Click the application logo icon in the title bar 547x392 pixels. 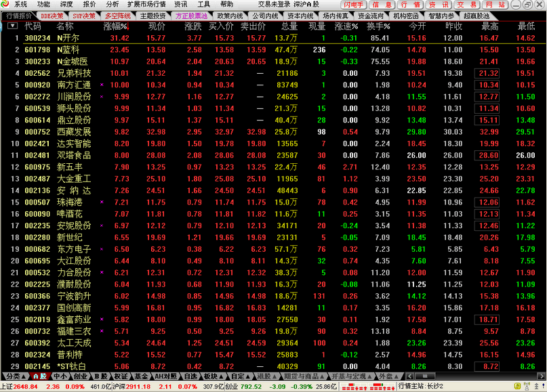pos(5,4)
